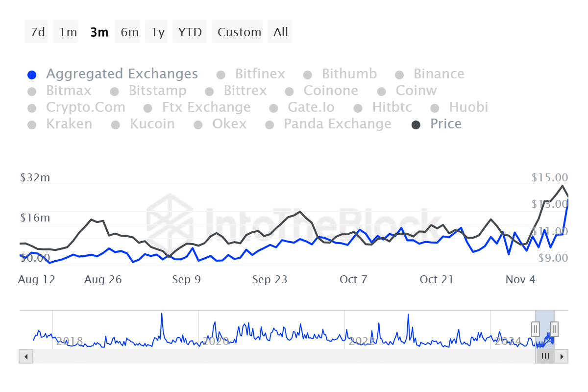Image resolution: width=588 pixels, height=392 pixels.
Task: Click the right scrollbar arrow
Action: coord(562,356)
